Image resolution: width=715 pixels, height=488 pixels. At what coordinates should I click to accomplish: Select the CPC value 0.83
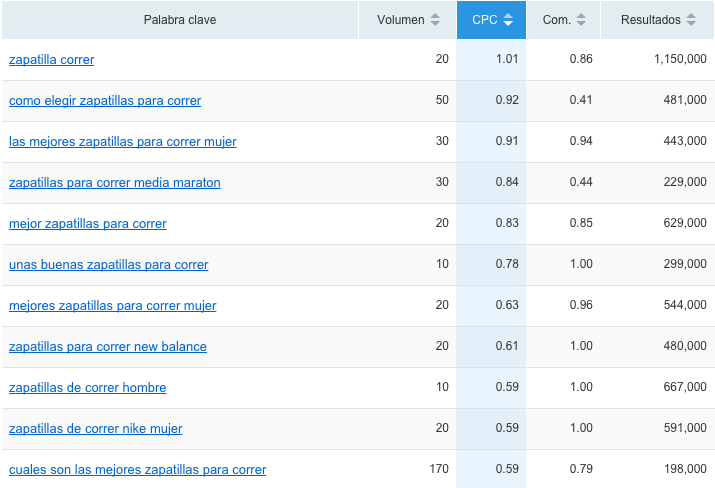coord(507,223)
